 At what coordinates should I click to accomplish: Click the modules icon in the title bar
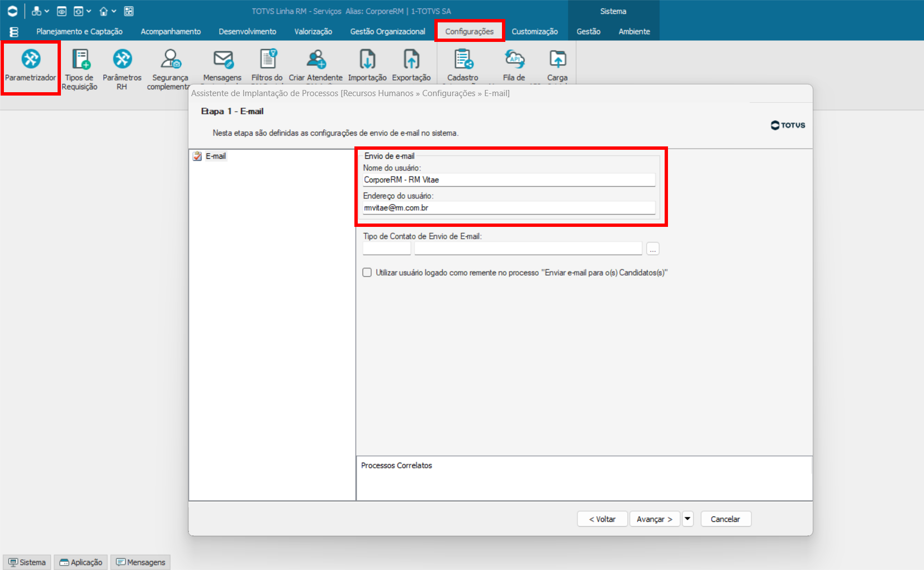click(36, 11)
